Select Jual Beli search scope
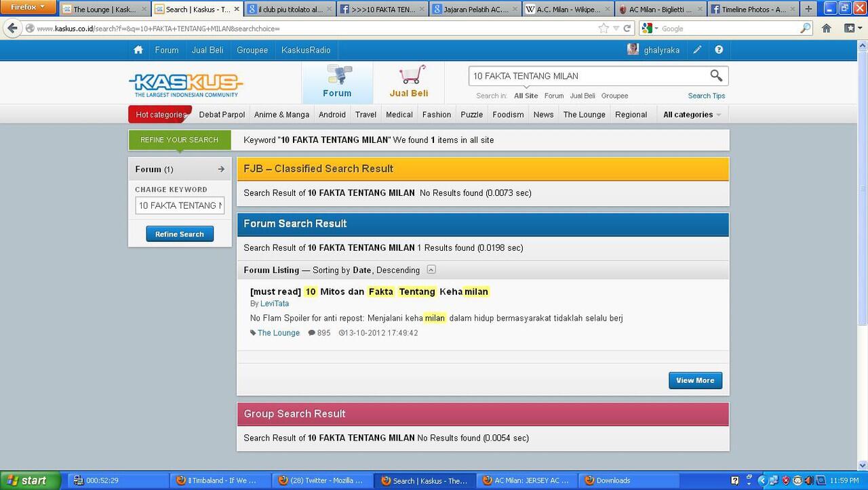The width and height of the screenshot is (868, 490). (x=583, y=96)
